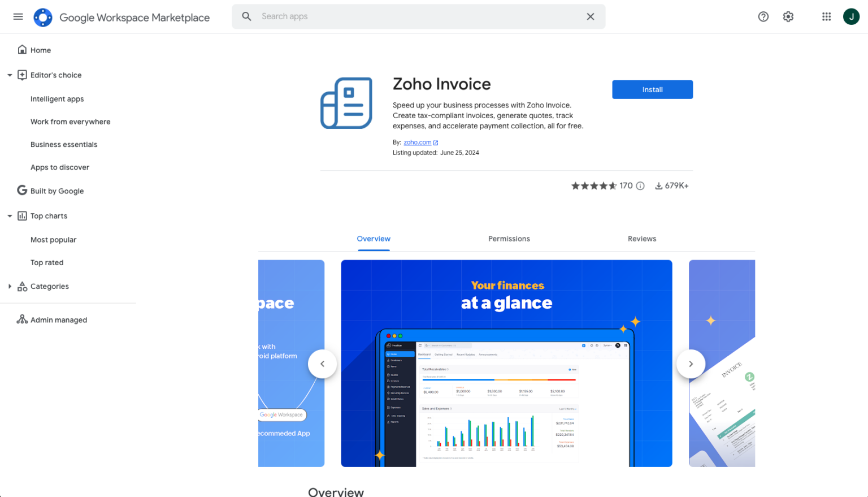
Task: Expand the Categories section
Action: (x=9, y=286)
